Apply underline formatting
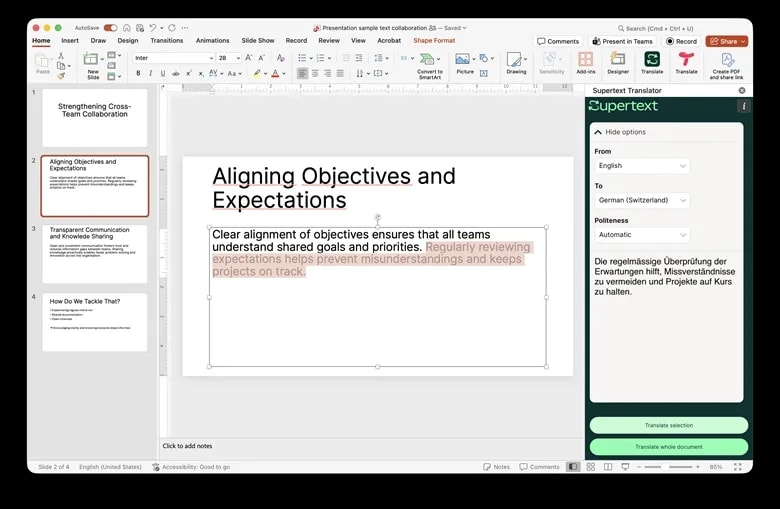 (x=163, y=73)
